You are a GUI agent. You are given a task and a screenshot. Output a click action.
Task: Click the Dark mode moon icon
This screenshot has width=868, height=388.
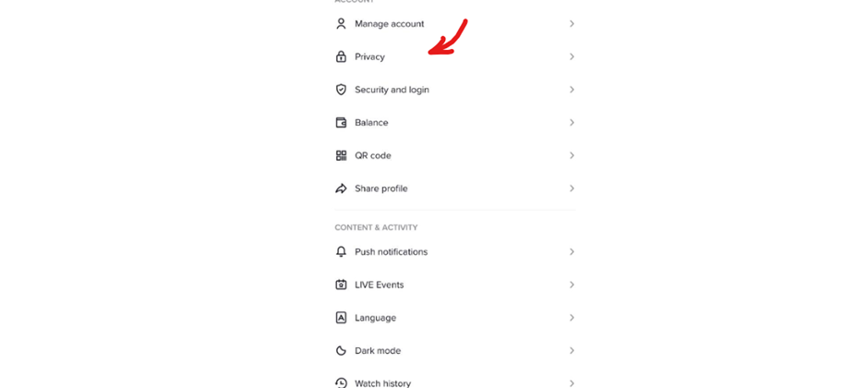coord(341,351)
